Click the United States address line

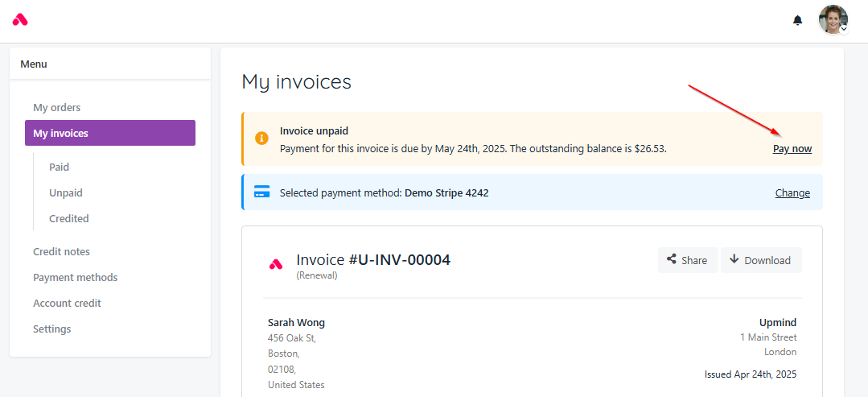(x=296, y=385)
